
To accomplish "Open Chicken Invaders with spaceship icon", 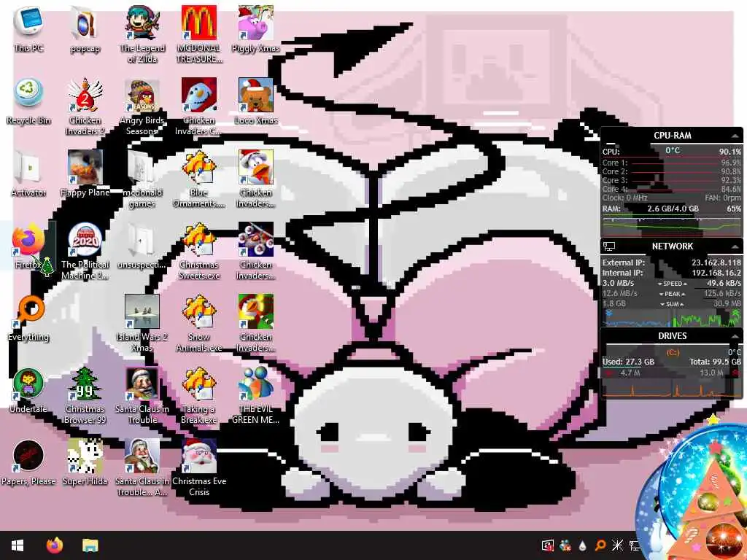I will pyautogui.click(x=256, y=251).
